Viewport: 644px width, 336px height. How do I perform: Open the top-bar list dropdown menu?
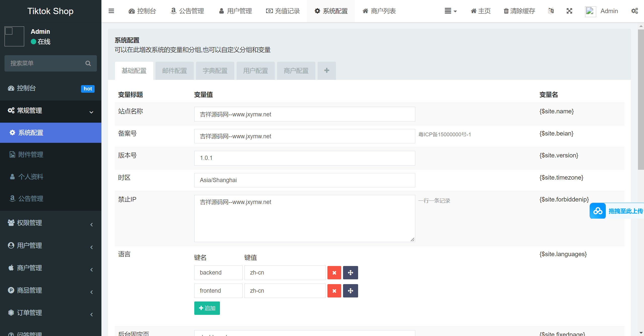tap(450, 11)
